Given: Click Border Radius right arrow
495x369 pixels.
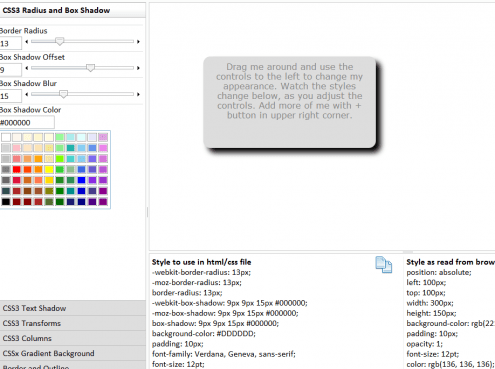Looking at the screenshot, I should coord(138,42).
